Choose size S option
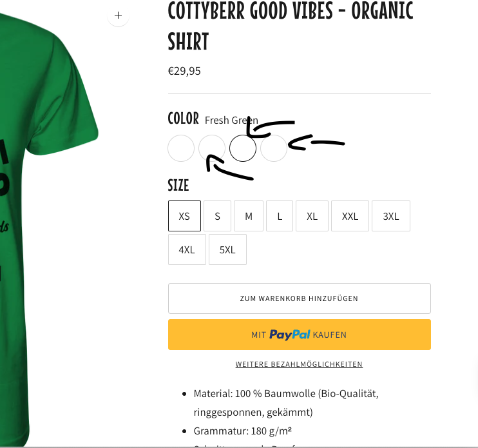 pos(217,216)
